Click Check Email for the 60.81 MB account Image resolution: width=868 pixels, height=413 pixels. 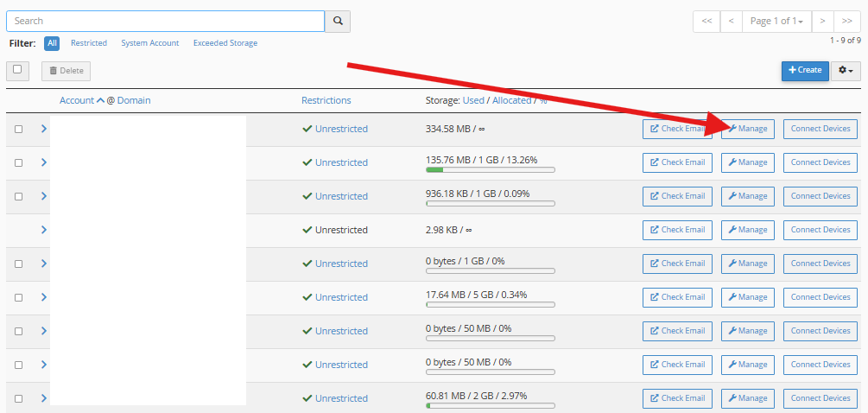pos(677,398)
